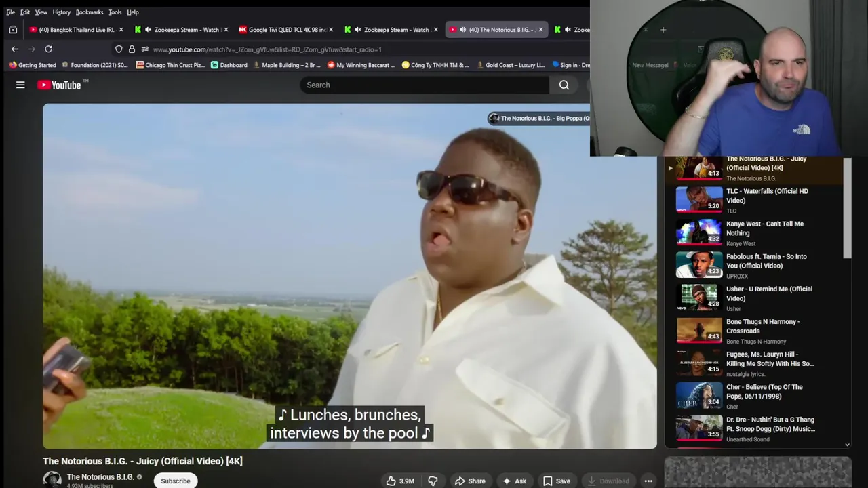Open the View menu
868x488 pixels.
(x=41, y=12)
